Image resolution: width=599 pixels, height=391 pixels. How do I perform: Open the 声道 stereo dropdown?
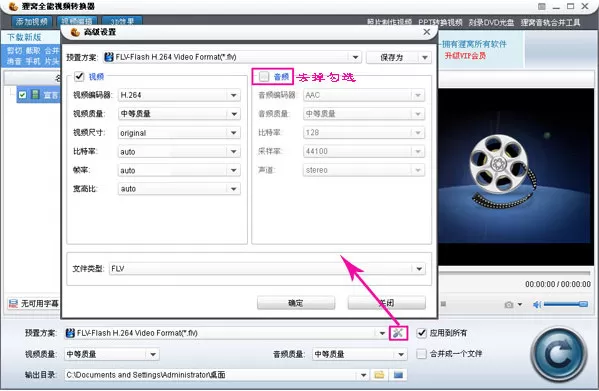click(x=364, y=170)
